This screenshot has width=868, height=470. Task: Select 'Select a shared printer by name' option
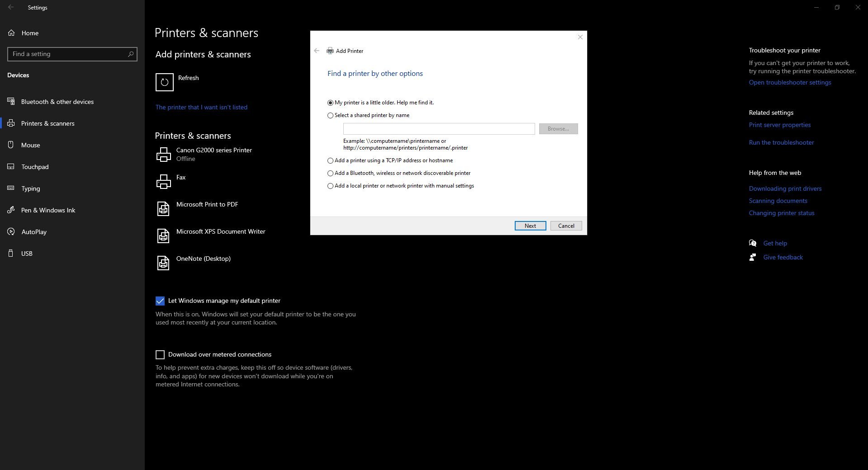pyautogui.click(x=330, y=116)
